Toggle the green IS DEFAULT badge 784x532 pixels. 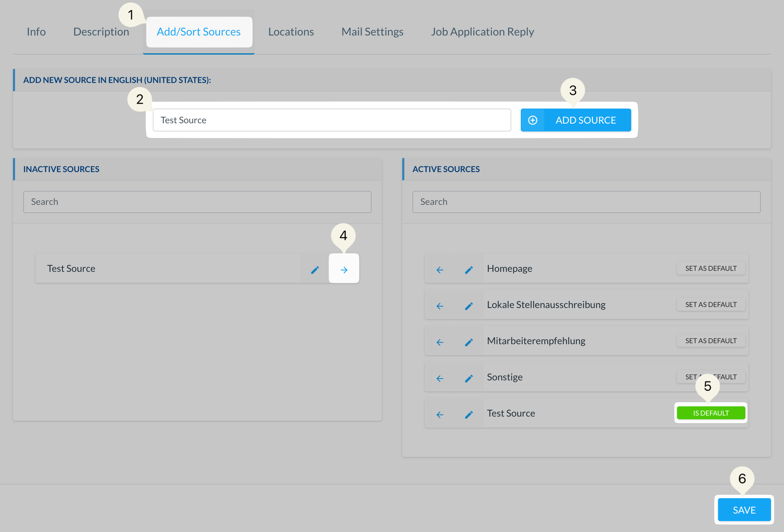(711, 413)
